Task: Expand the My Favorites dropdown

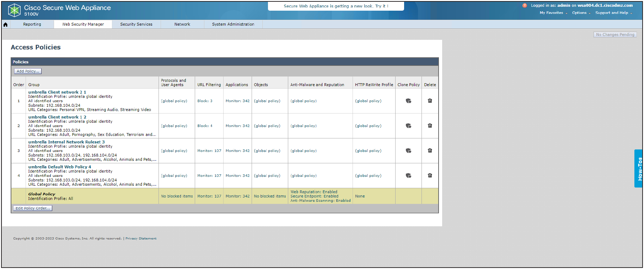Action: coord(553,13)
